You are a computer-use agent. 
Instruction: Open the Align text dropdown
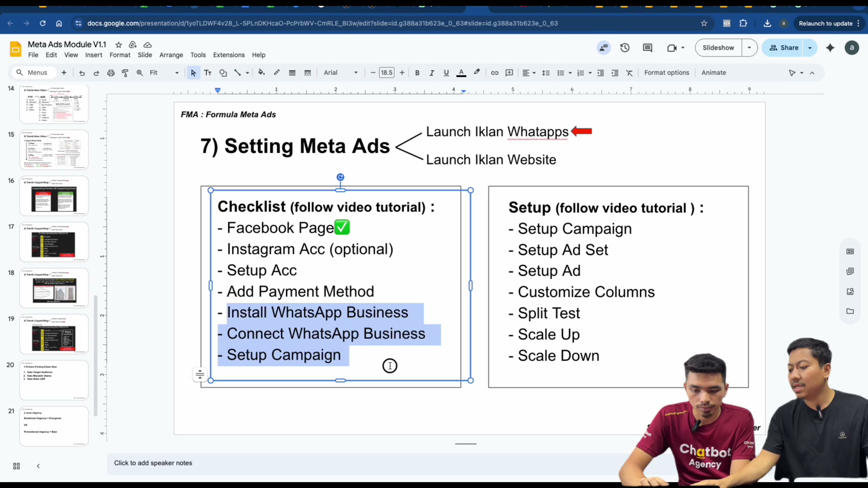pyautogui.click(x=528, y=73)
